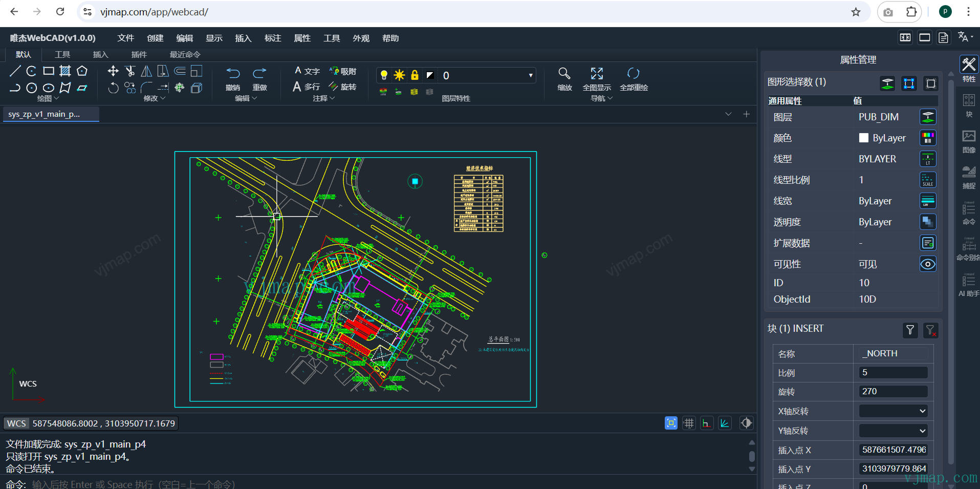Screen dimensions: 980x489
Task: Toggle ortho mode in status bar
Action: coord(707,423)
